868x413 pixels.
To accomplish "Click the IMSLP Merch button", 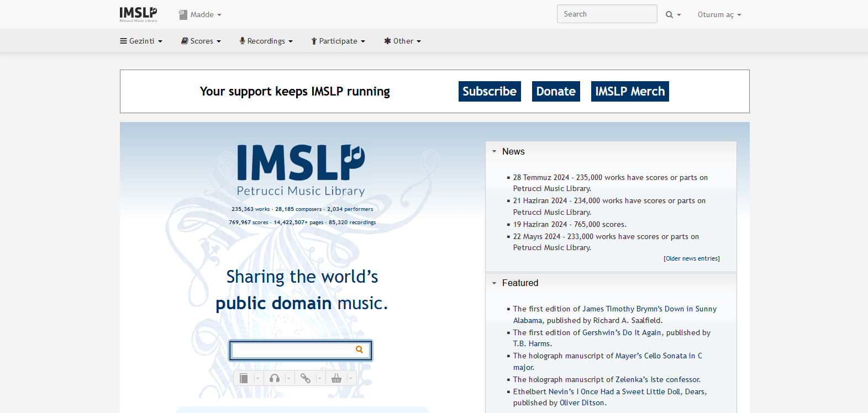I will (630, 92).
